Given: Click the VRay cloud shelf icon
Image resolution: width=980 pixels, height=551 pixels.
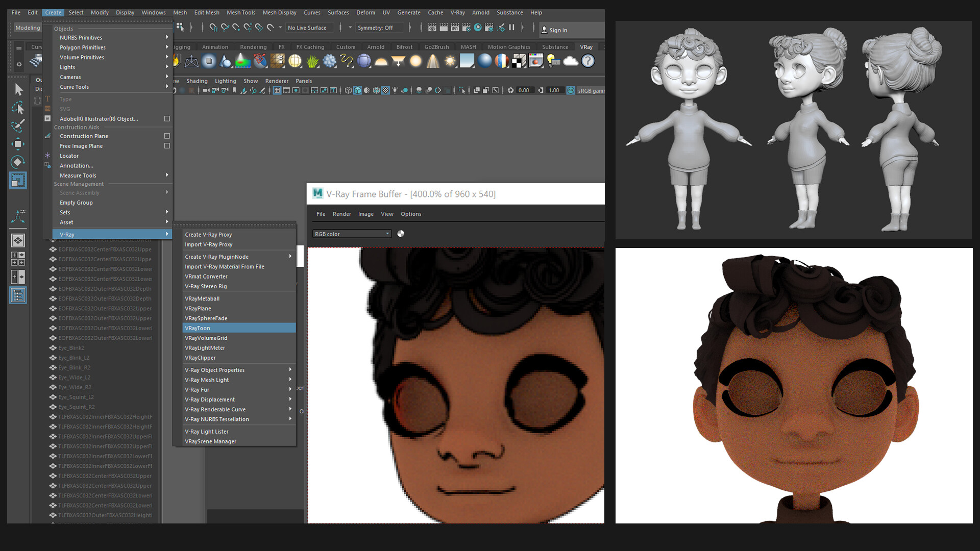Looking at the screenshot, I should [x=571, y=61].
